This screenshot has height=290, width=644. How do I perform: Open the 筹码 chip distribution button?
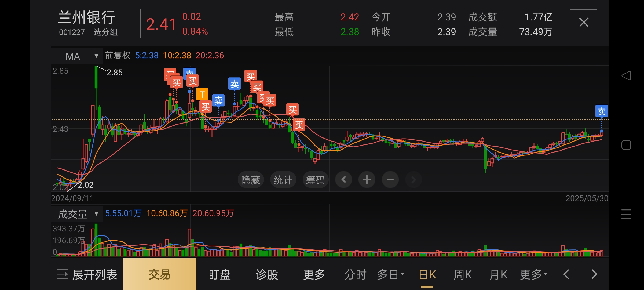pos(315,180)
